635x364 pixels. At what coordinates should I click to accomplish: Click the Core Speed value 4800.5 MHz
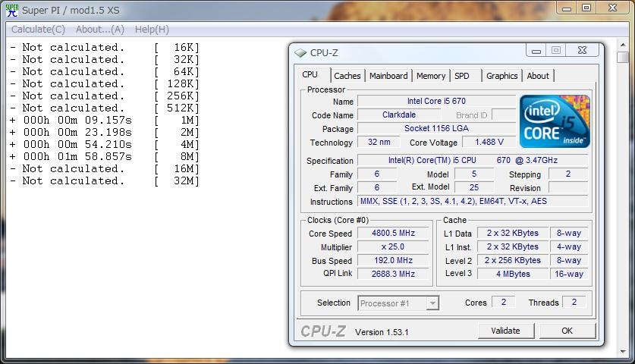click(393, 234)
